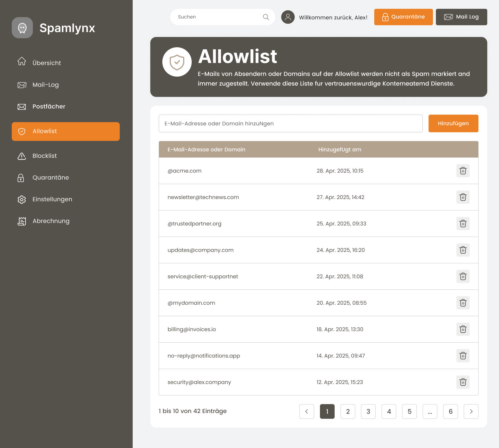Expand hidden pages via ellipsis button
This screenshot has width=499, height=448.
430,411
